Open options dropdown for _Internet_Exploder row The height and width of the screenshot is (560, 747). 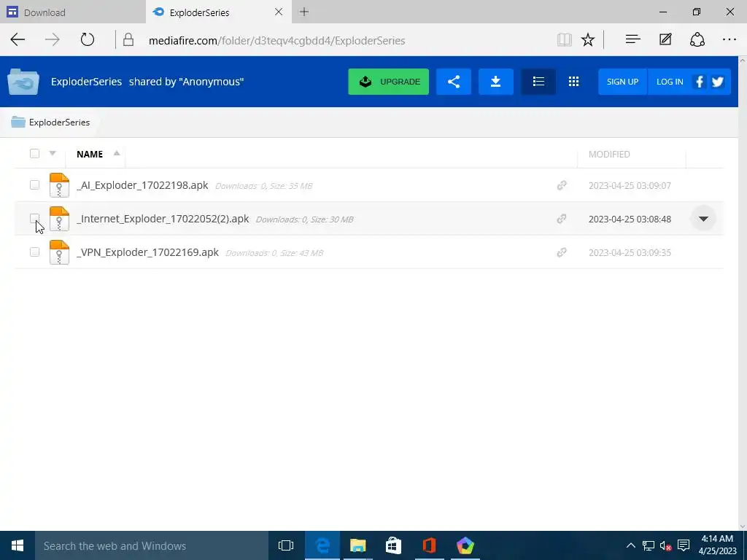(703, 219)
